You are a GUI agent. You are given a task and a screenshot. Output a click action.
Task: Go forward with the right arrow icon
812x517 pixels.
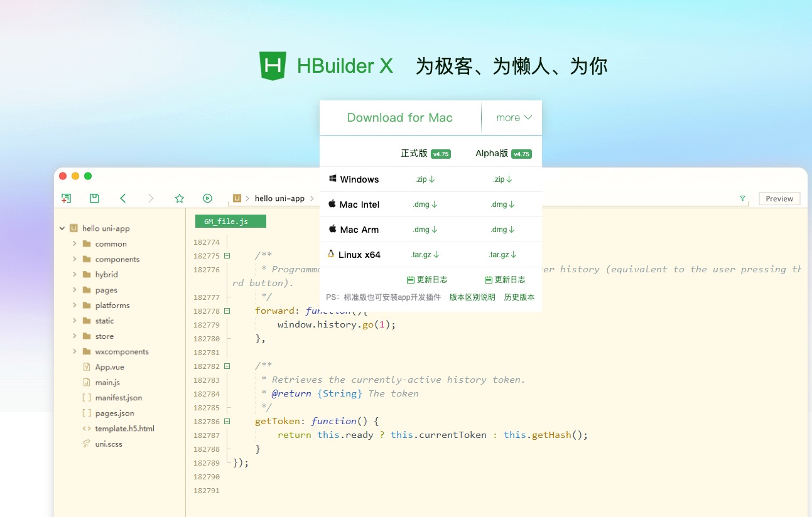click(151, 198)
